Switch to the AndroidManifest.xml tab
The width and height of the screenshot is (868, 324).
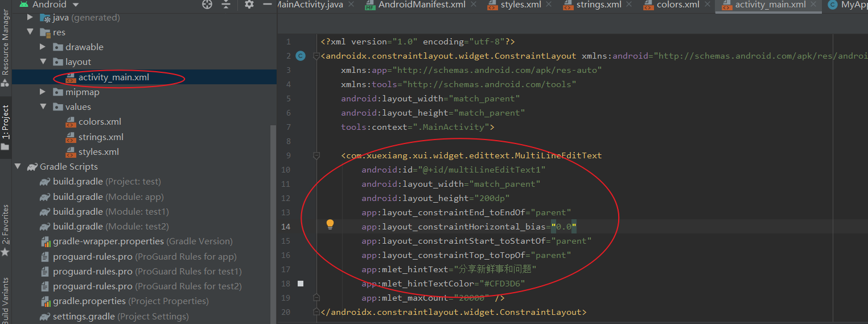[x=422, y=5]
